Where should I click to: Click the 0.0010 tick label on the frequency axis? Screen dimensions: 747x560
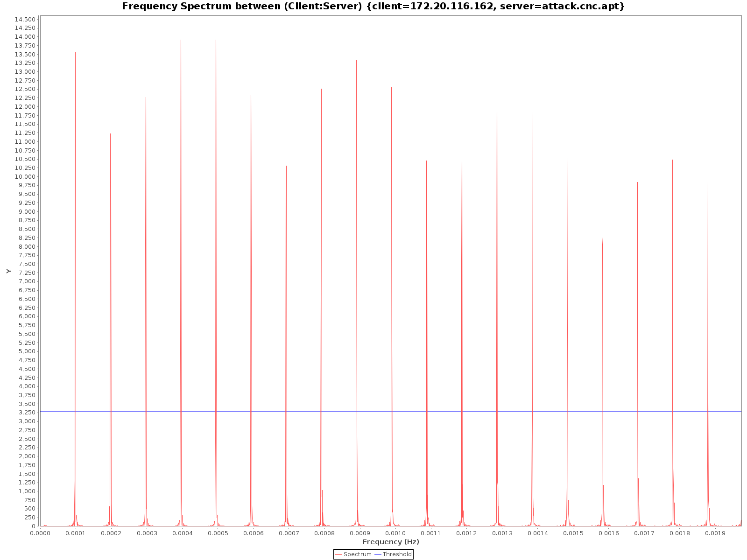click(395, 533)
